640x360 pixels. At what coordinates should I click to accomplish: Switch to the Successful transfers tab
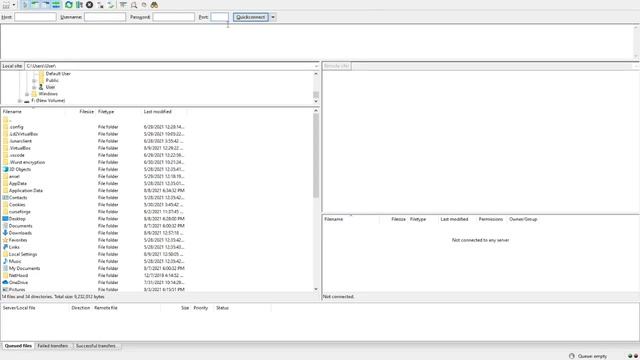coord(96,346)
